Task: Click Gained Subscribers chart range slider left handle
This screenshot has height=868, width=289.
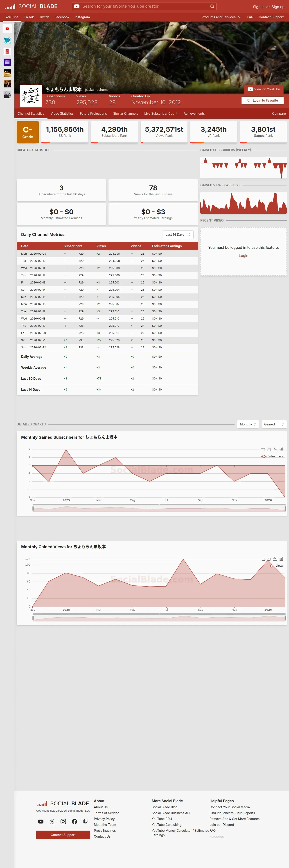Action: 33,508
